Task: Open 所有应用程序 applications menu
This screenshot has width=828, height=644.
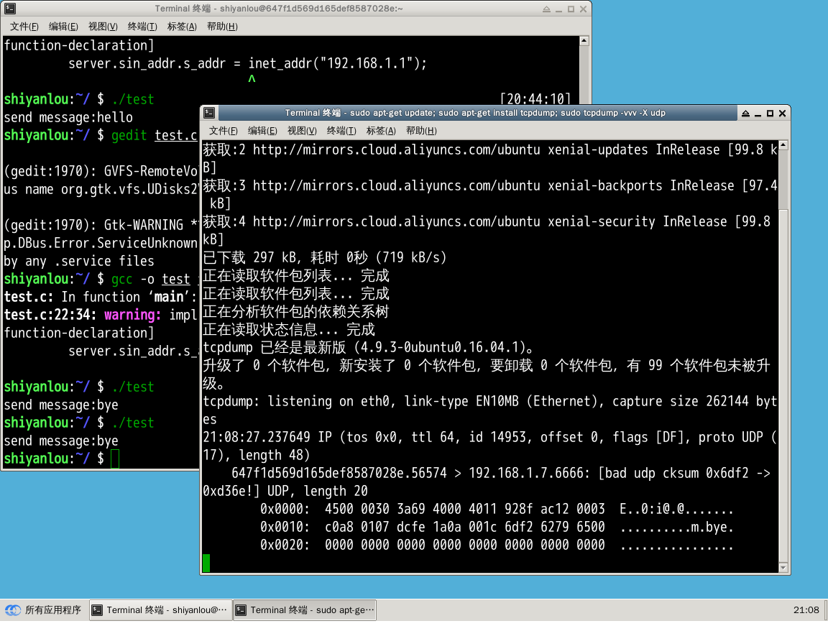Action: (44, 610)
